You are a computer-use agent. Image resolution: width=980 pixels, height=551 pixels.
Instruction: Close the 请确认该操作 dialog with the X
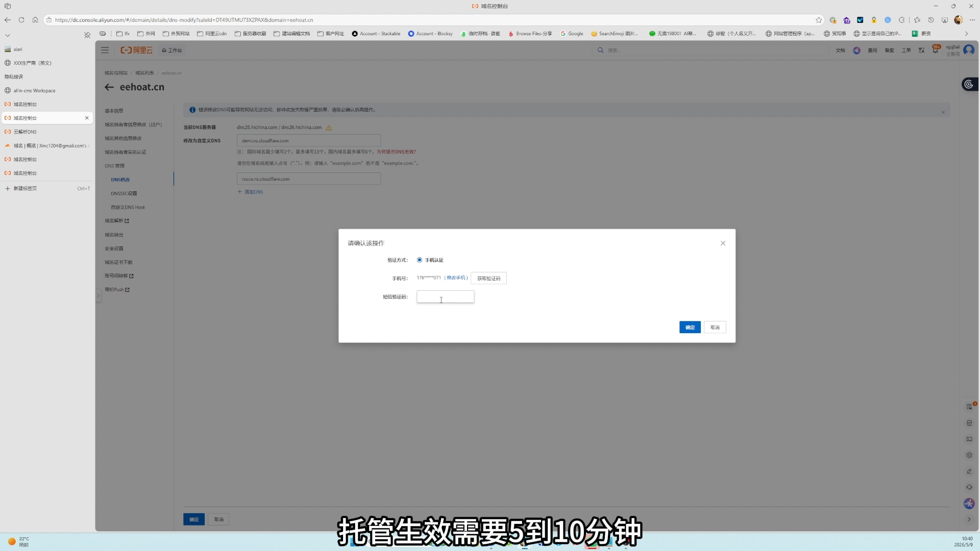[723, 243]
